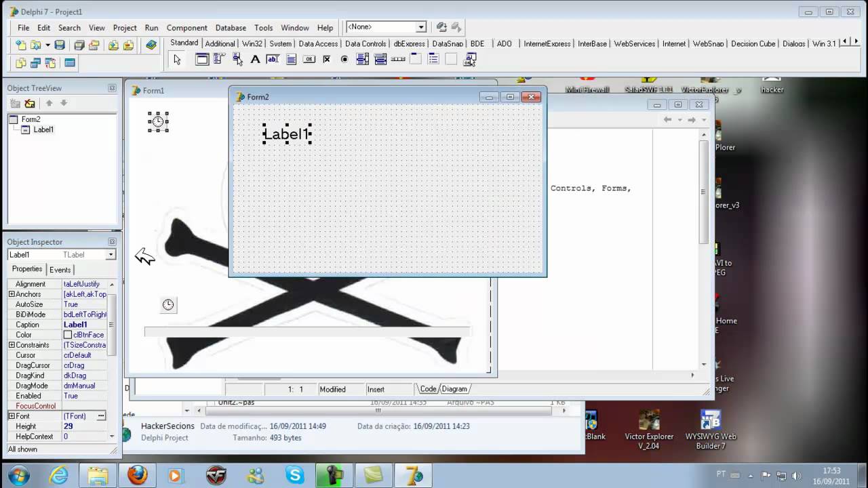Image resolution: width=868 pixels, height=488 pixels.
Task: Select Label1 in the Object TreeView
Action: (43, 129)
